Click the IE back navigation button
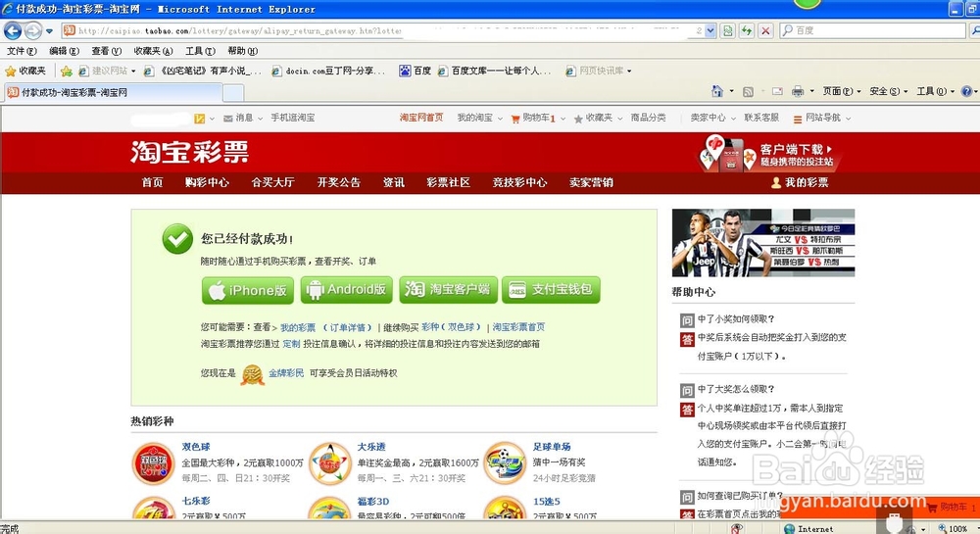 (x=13, y=30)
